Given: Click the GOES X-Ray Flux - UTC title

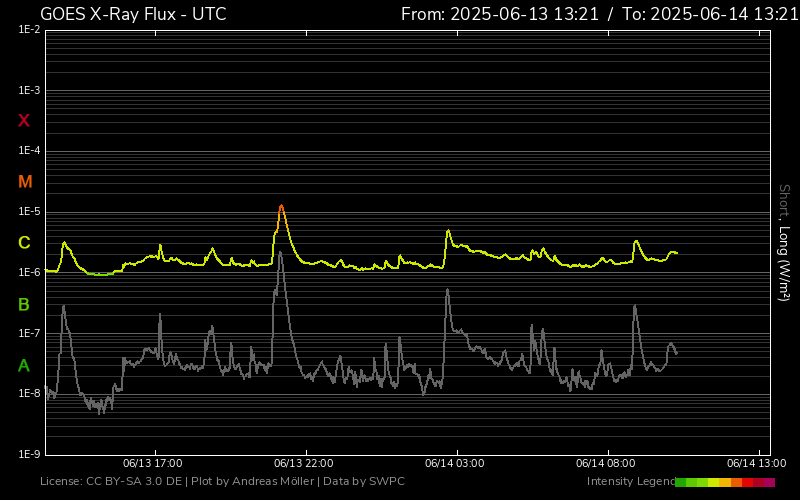Looking at the screenshot, I should [133, 14].
